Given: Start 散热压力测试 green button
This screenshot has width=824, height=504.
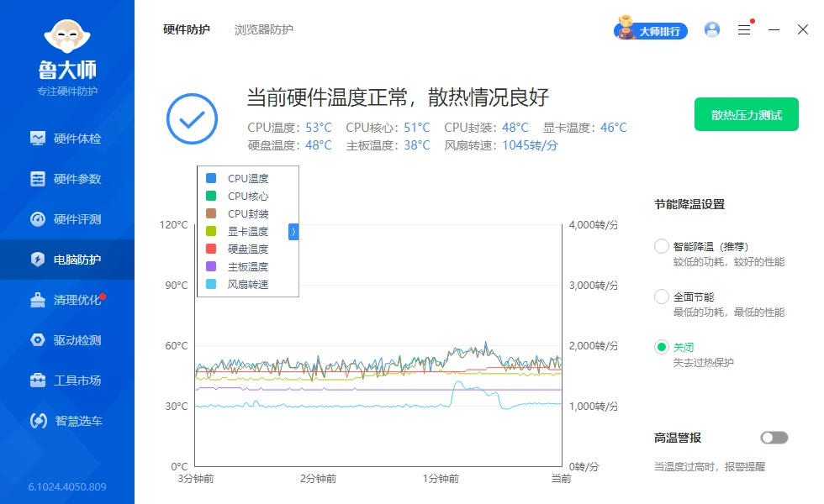Looking at the screenshot, I should coord(747,114).
